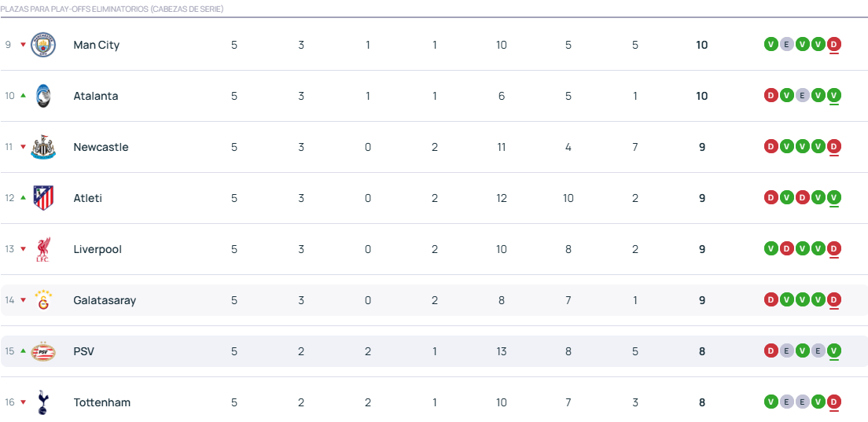Click Newcastle's first red D form badge

tap(771, 147)
